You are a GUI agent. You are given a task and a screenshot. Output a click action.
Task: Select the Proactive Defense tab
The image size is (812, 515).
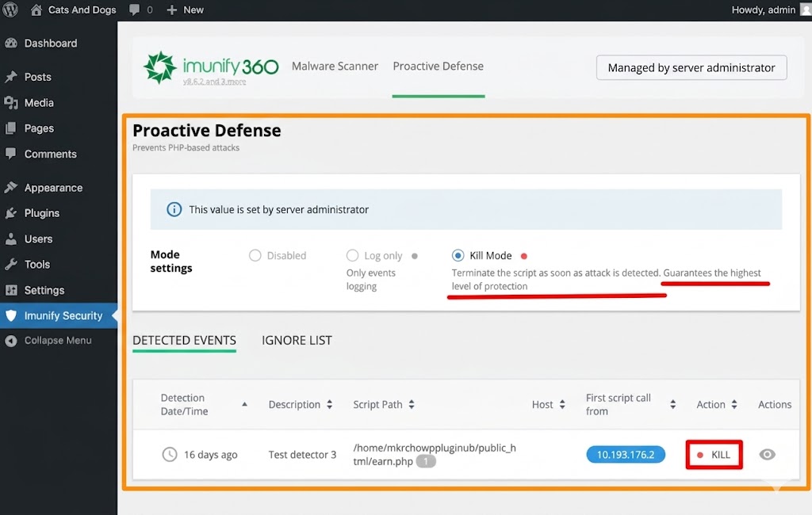pyautogui.click(x=438, y=67)
